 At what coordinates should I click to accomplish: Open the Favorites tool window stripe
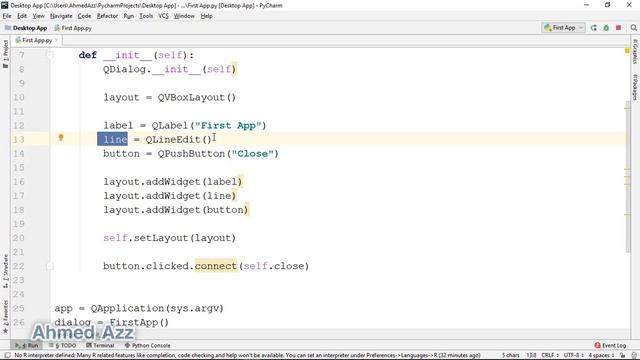point(5,317)
